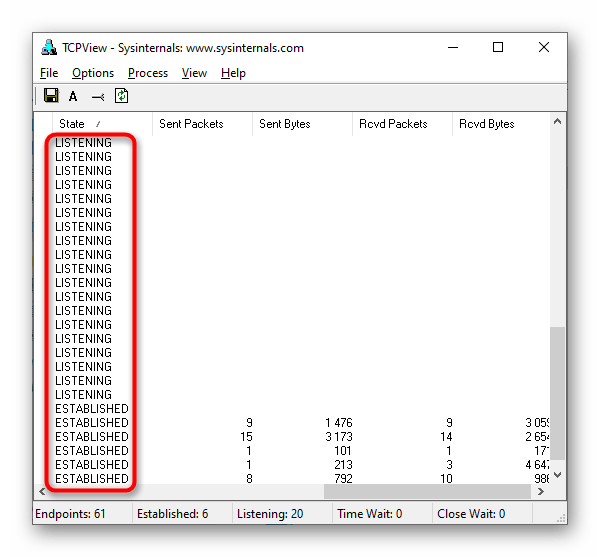
Task: Click the Sent Packets value 15
Action: tap(246, 437)
